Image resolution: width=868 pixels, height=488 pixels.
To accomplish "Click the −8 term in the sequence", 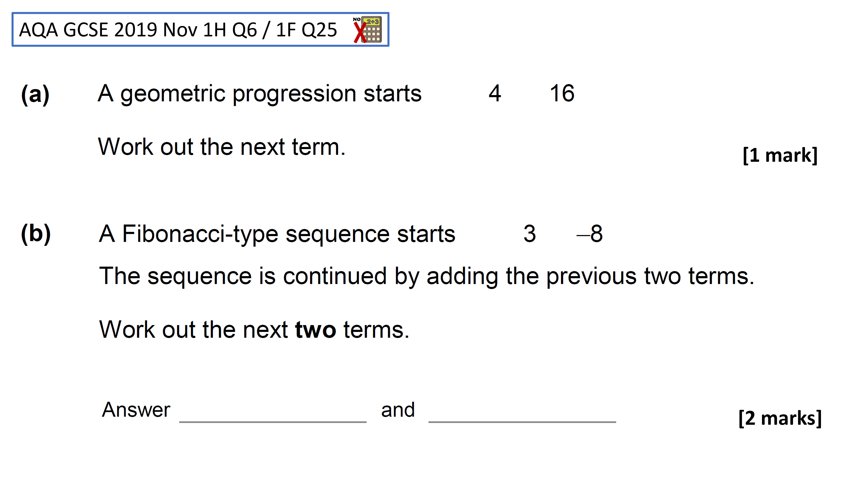I will pyautogui.click(x=590, y=233).
